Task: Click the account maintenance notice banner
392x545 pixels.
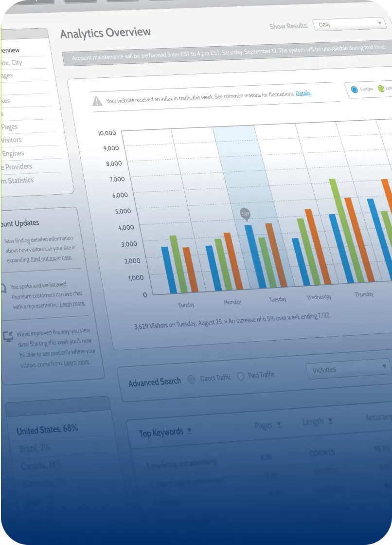Action: (x=226, y=53)
